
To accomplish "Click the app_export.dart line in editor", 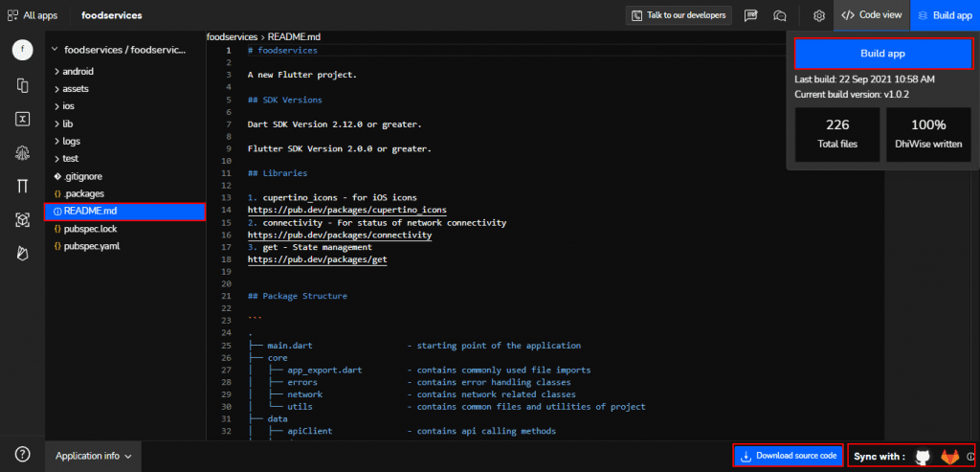I will tap(420, 371).
